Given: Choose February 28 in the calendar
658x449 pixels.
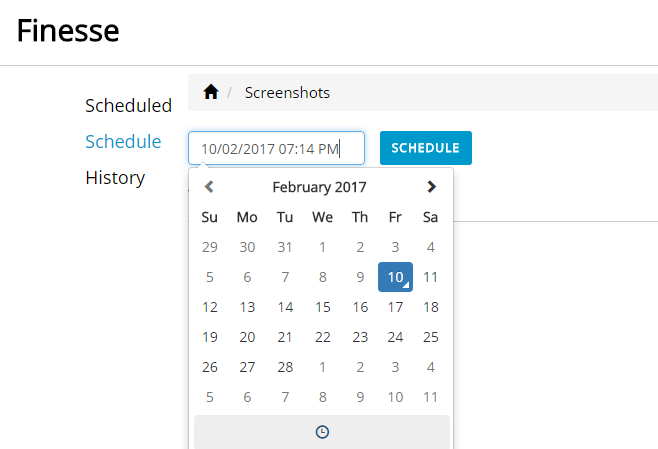Looking at the screenshot, I should point(285,367).
